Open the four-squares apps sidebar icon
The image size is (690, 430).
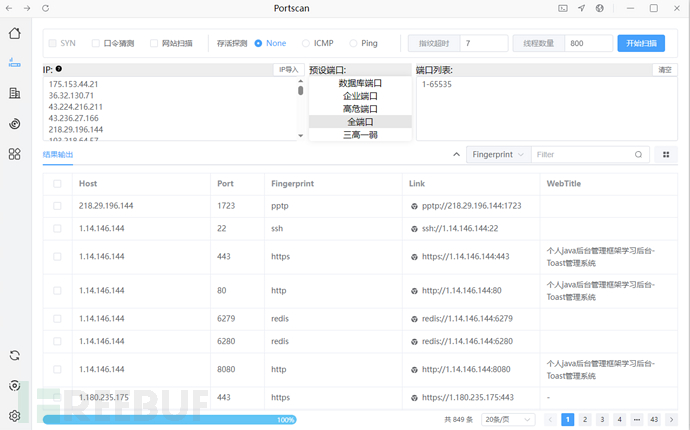click(15, 154)
